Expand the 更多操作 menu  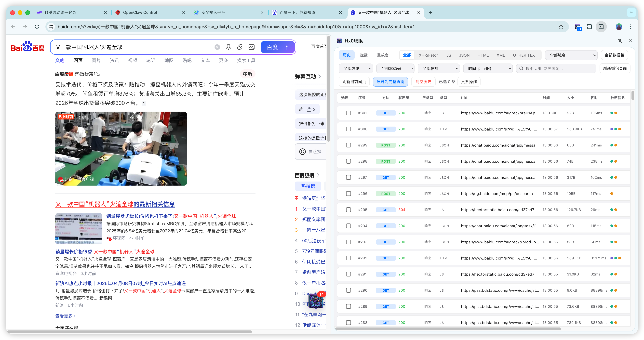coord(469,82)
